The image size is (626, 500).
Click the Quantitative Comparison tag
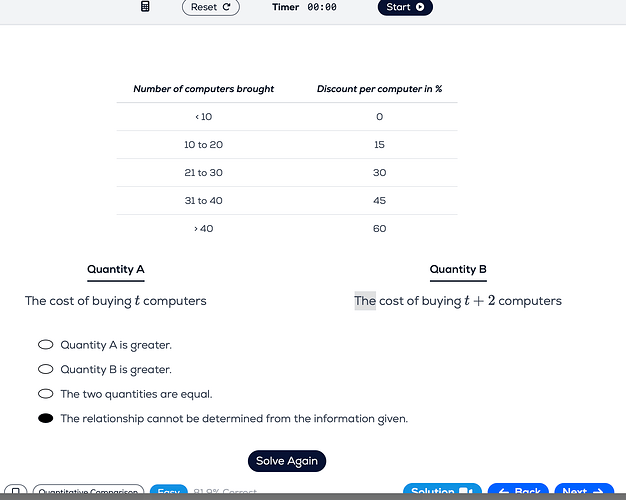[88, 490]
